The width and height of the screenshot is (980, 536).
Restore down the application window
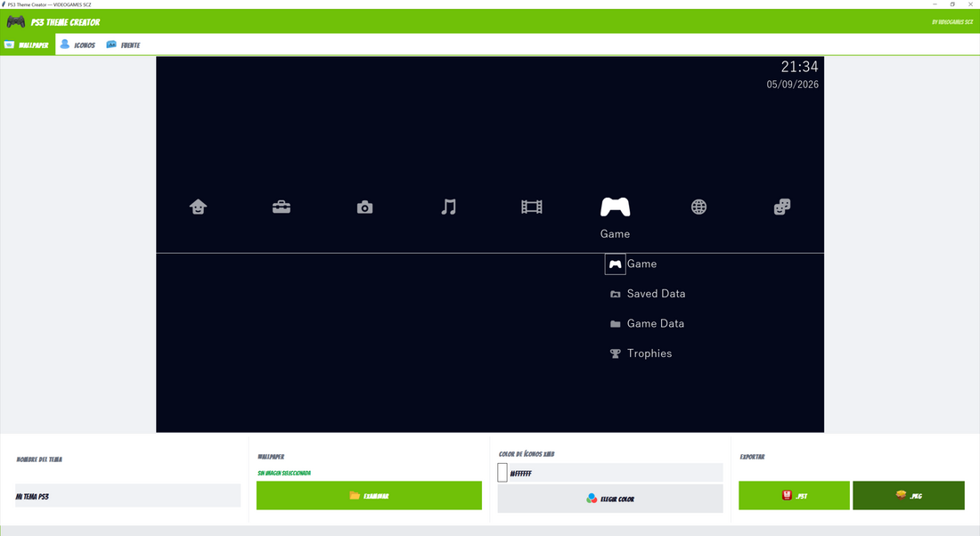tap(952, 4)
